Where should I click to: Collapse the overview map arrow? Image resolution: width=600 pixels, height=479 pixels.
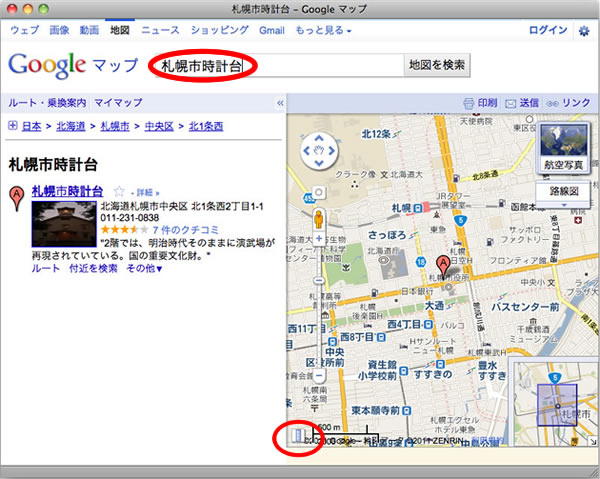coord(593,441)
